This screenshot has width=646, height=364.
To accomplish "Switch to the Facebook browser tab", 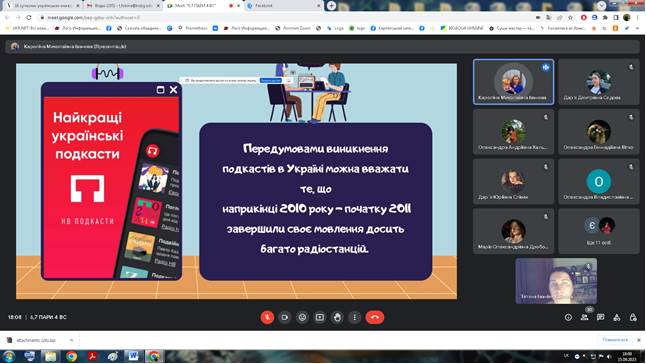I will [283, 6].
